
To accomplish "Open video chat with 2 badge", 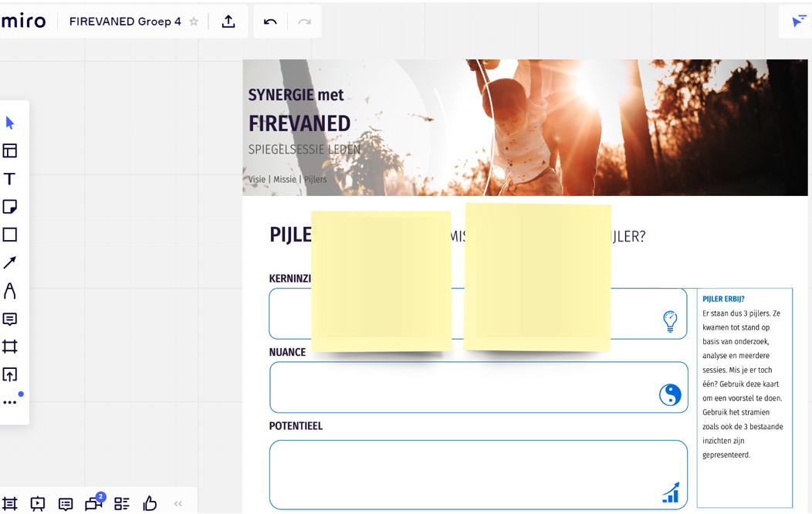I will [93, 504].
